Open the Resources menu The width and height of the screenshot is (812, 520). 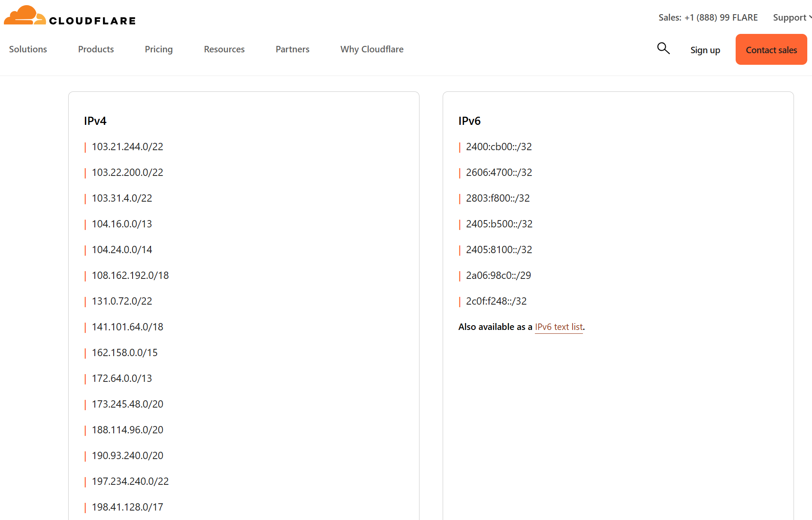click(224, 49)
